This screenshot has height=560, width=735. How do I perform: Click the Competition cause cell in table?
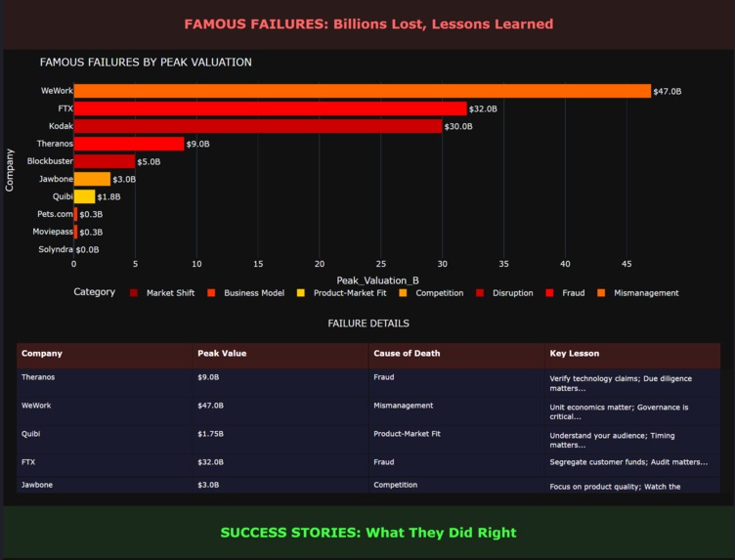click(457, 485)
